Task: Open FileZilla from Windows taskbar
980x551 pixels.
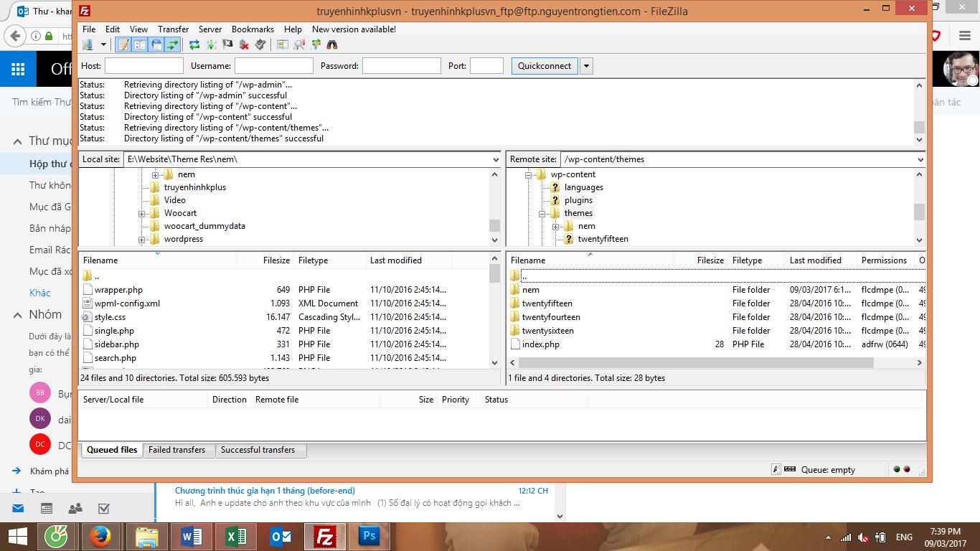Action: (x=325, y=537)
